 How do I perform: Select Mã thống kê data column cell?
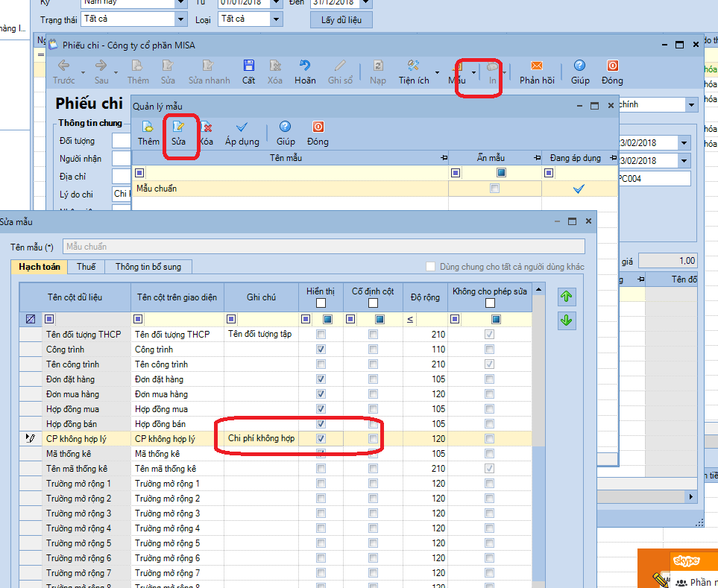tap(86, 454)
